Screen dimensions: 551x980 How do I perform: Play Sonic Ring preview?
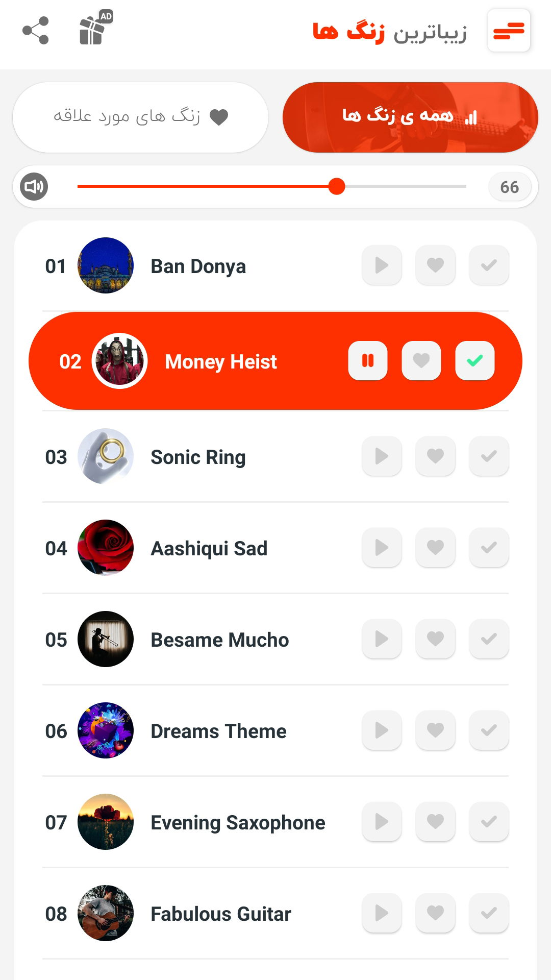pyautogui.click(x=382, y=456)
